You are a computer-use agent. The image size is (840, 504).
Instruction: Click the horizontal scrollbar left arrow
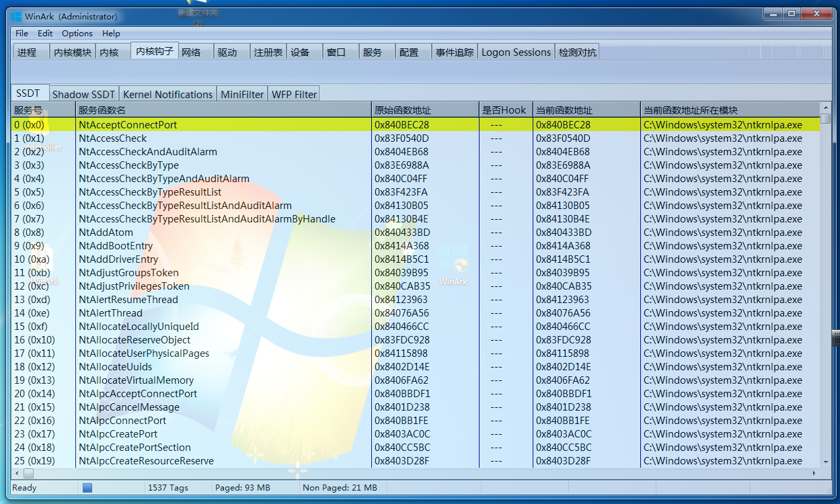[x=17, y=473]
